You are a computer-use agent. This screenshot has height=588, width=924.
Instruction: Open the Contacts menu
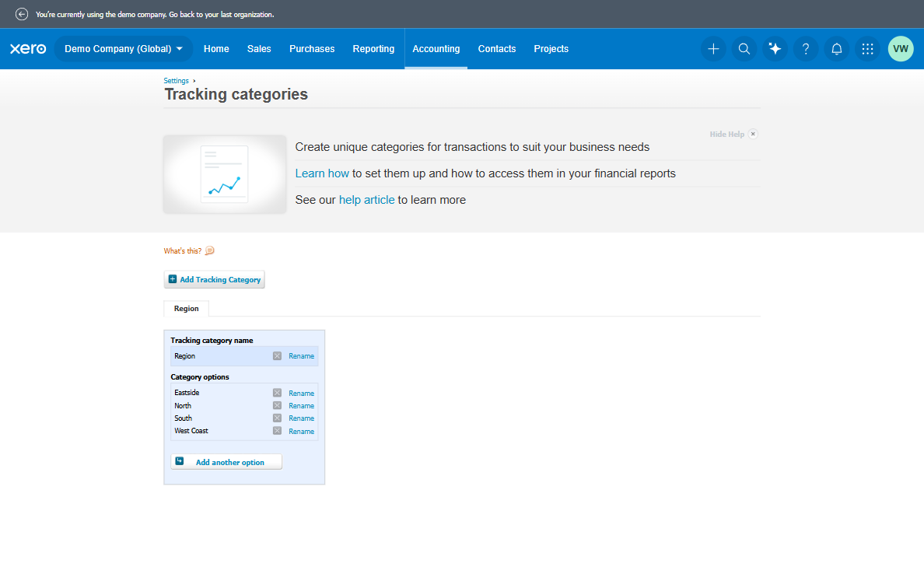[497, 49]
